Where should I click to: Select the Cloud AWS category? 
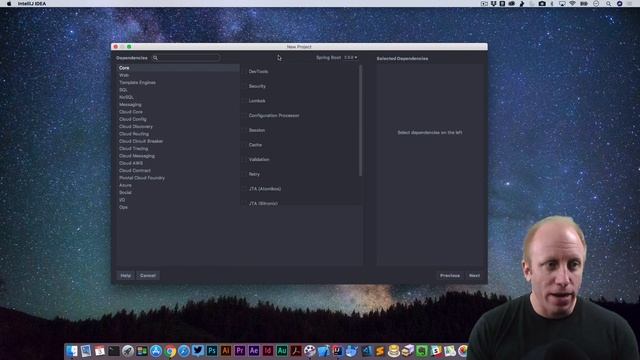(x=178, y=163)
